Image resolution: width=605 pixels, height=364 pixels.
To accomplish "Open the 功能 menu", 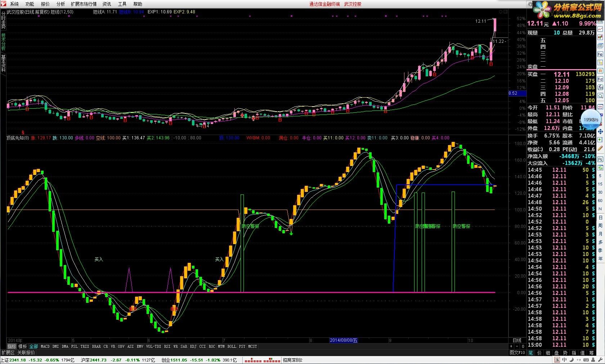I will pos(30,4).
